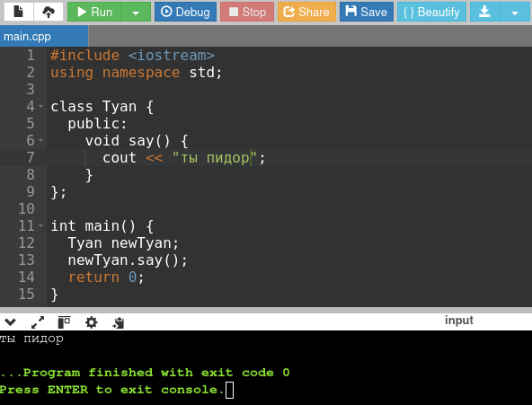
Task: Open the Run options dropdown arrow
Action: tap(136, 12)
